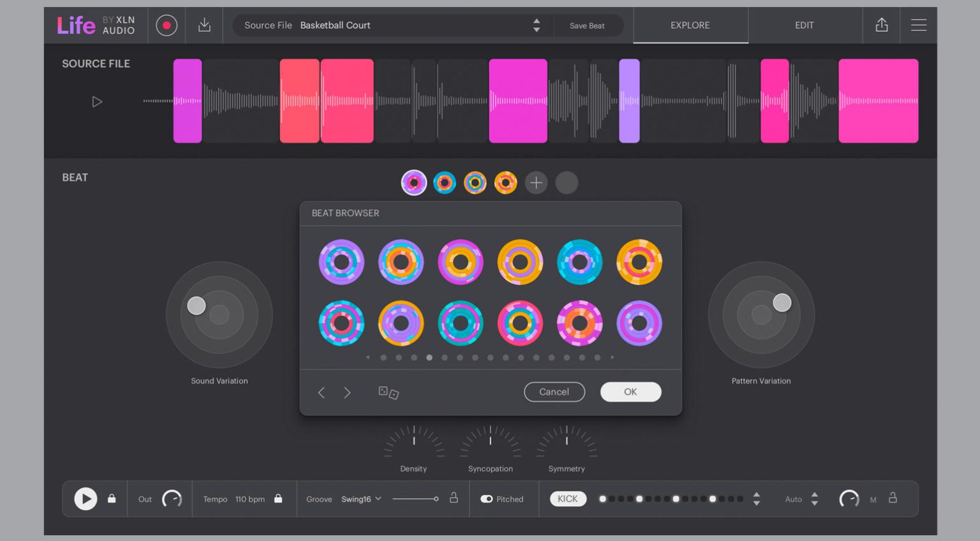The width and height of the screenshot is (980, 541).
Task: Confirm beat selection with OK
Action: 630,392
